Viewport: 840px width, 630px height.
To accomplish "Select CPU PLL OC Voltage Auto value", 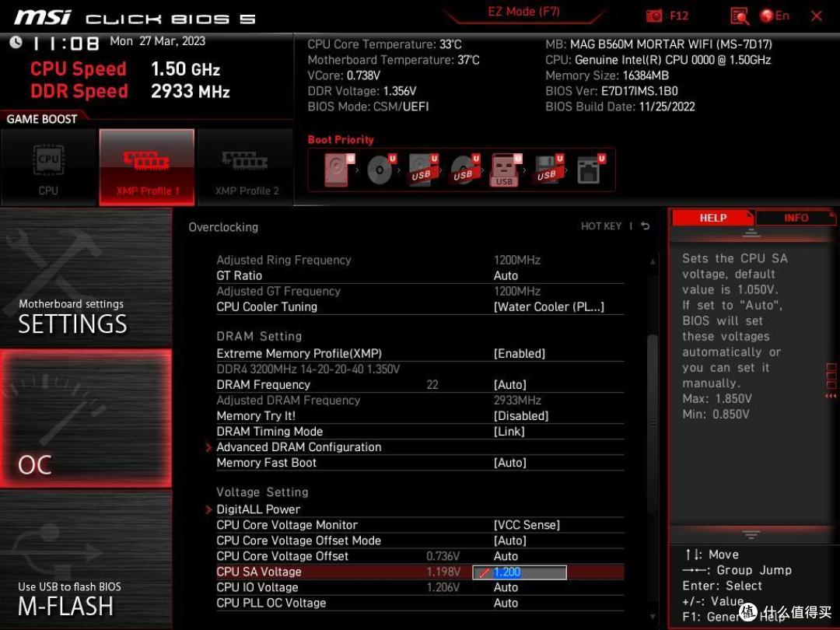I will coord(506,603).
